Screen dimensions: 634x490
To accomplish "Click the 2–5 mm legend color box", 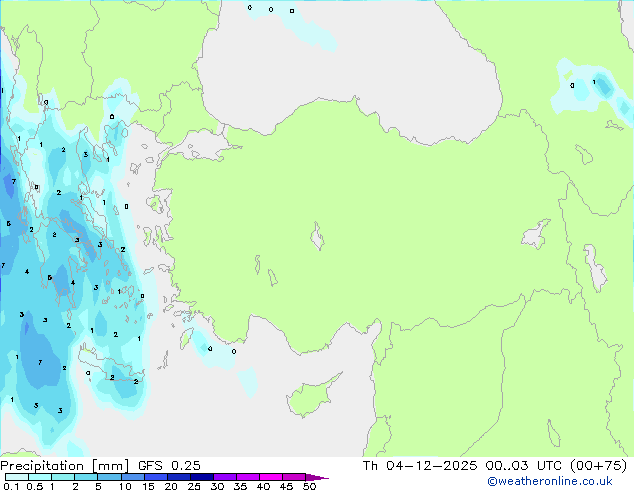I will coord(86,477).
